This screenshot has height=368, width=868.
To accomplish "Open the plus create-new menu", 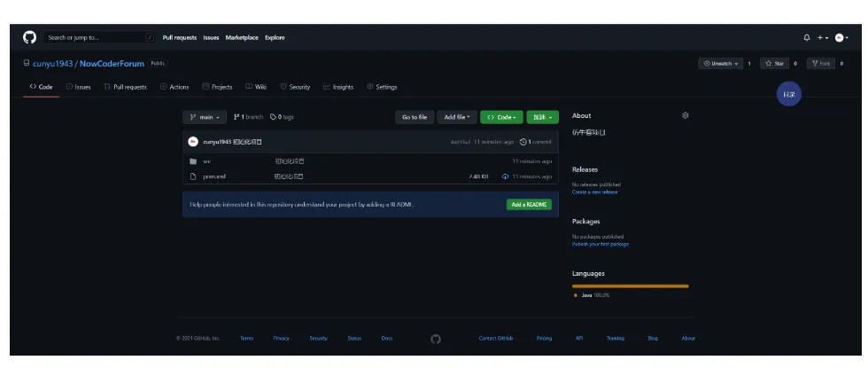I will (823, 37).
